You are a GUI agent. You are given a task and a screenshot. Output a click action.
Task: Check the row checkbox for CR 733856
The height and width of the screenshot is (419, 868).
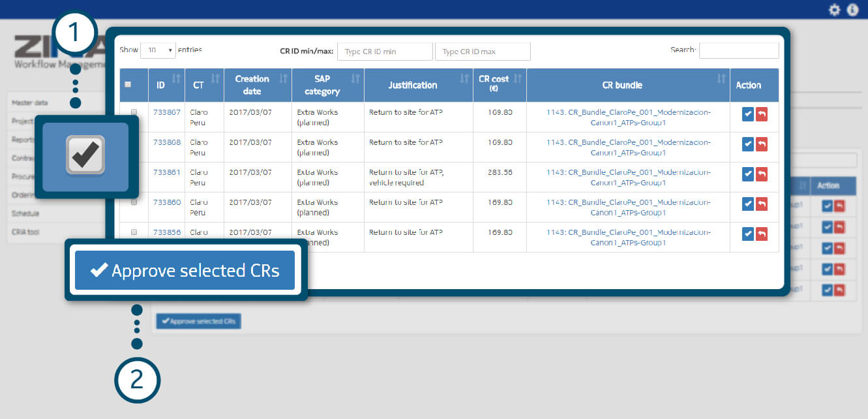click(x=134, y=232)
